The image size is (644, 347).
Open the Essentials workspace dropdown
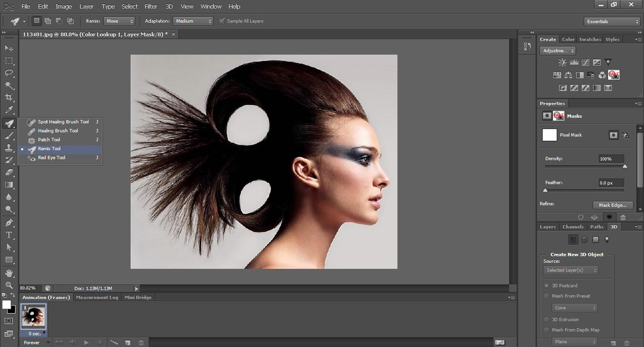[612, 21]
